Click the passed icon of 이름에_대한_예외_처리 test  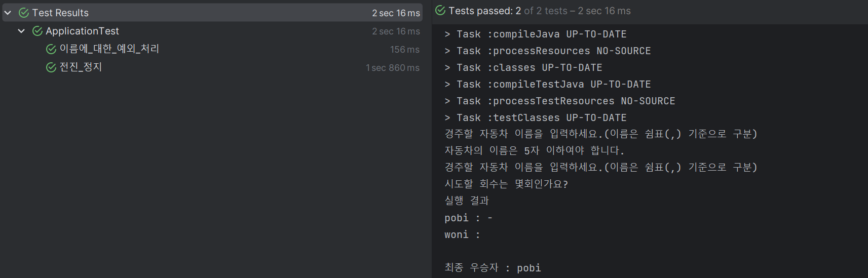click(x=51, y=49)
